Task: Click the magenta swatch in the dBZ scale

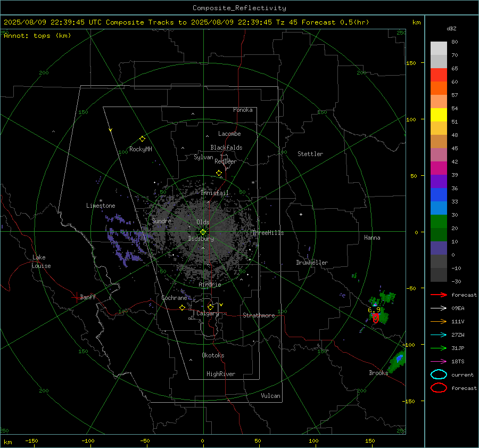Action: click(439, 168)
